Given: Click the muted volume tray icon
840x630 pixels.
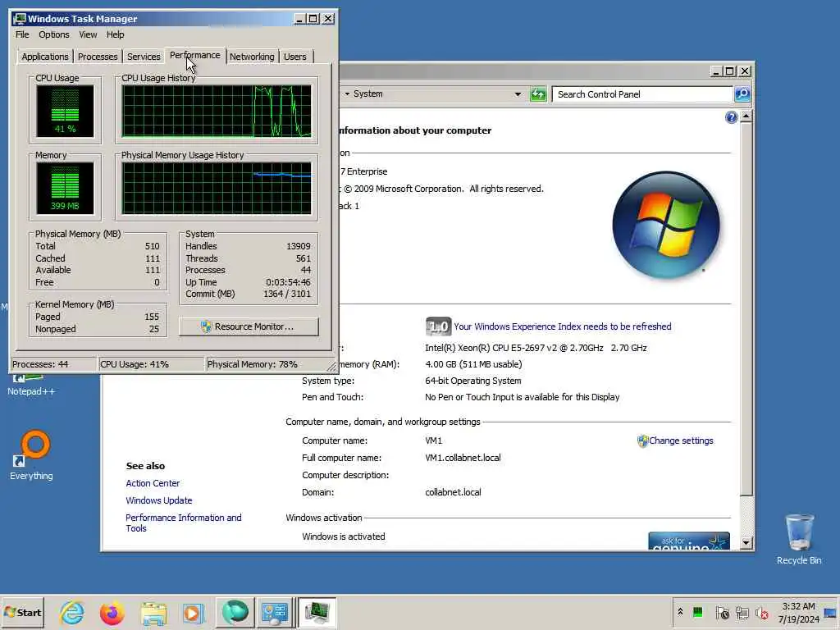Looking at the screenshot, I should click(762, 612).
